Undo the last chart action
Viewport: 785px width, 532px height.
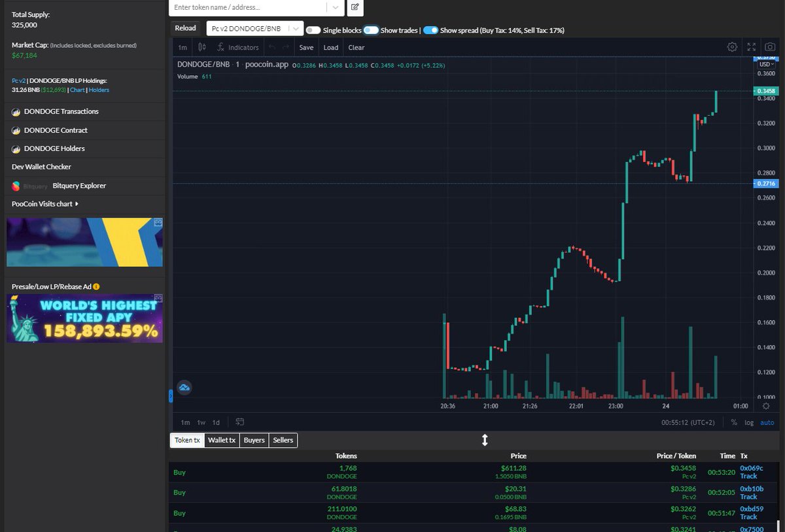tap(271, 47)
